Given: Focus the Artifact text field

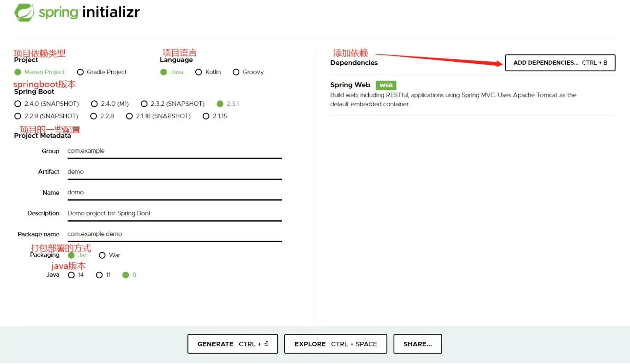Looking at the screenshot, I should 174,172.
